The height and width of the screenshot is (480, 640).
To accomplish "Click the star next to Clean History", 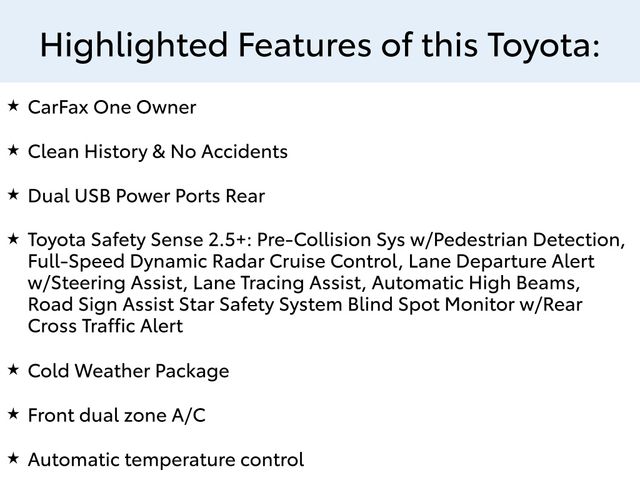I will point(12,149).
